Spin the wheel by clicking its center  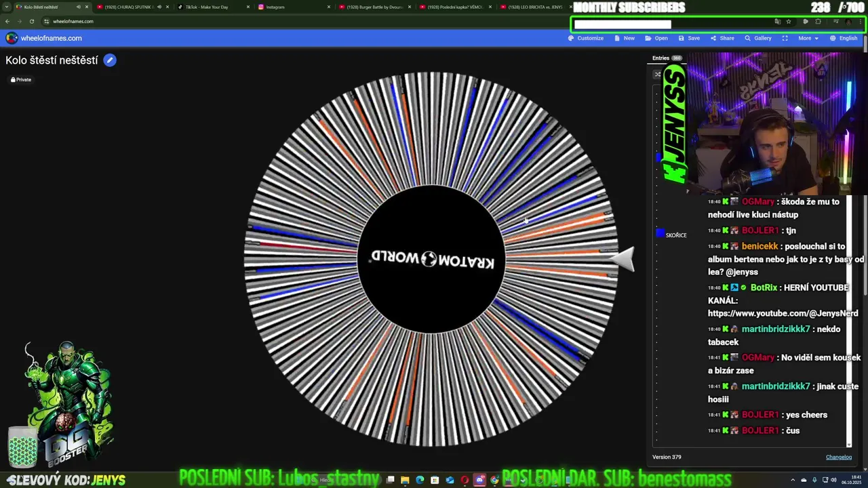point(431,259)
